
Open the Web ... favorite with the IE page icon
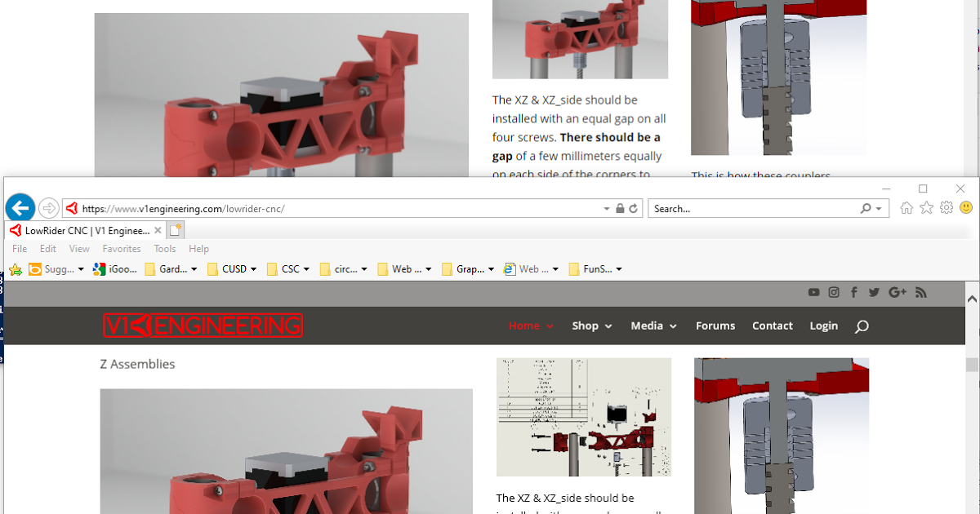(532, 269)
